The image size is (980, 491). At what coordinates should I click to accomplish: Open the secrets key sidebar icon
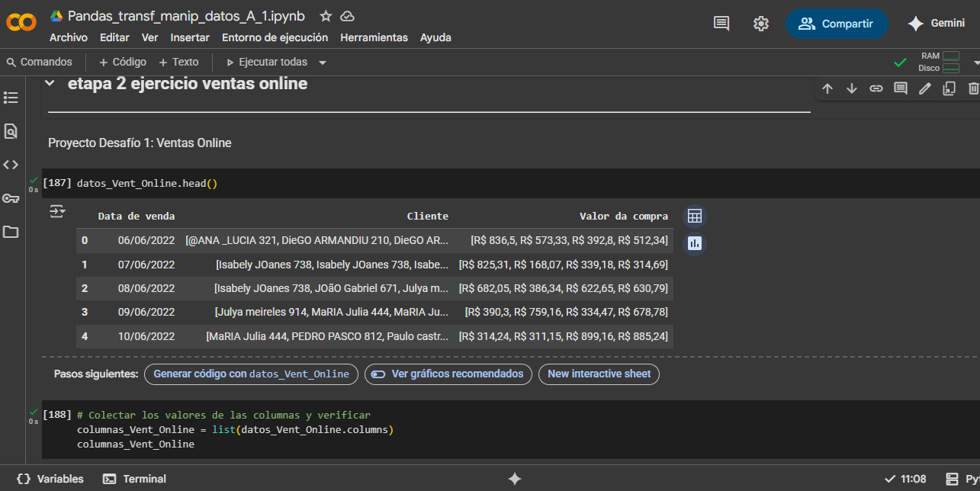(x=11, y=198)
